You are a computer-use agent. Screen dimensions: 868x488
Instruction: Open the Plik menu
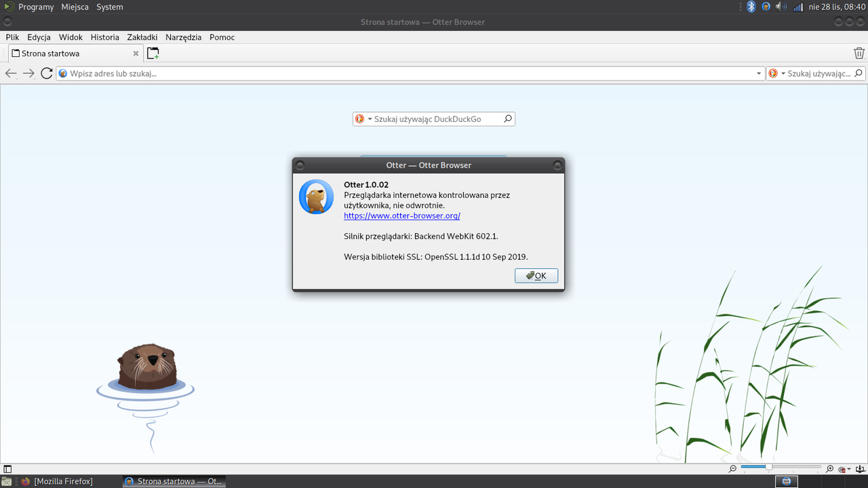tap(12, 37)
